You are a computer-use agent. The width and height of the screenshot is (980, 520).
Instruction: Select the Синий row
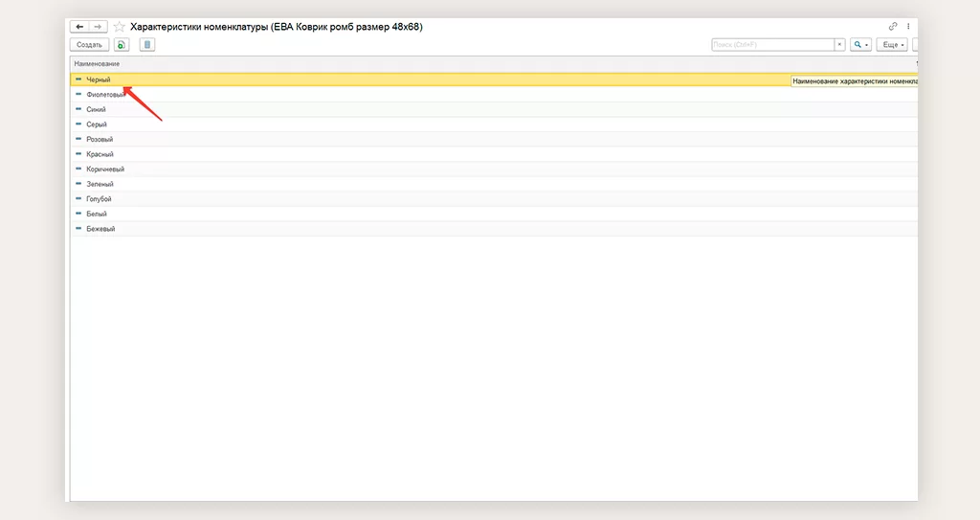click(96, 109)
